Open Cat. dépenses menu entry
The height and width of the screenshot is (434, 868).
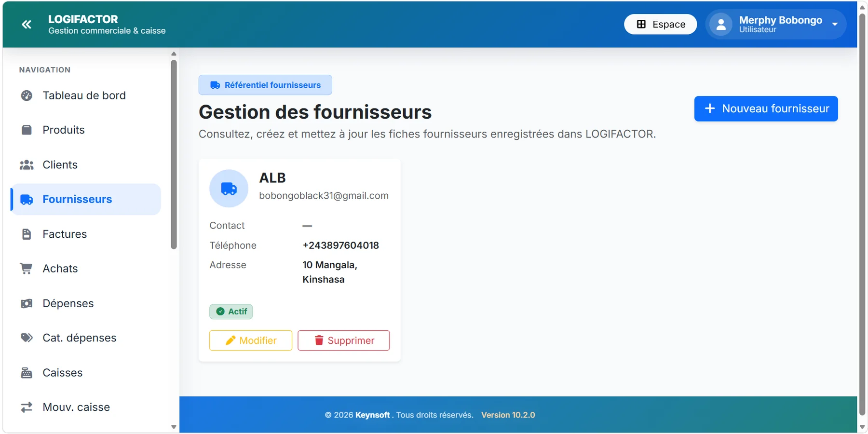coord(86,338)
